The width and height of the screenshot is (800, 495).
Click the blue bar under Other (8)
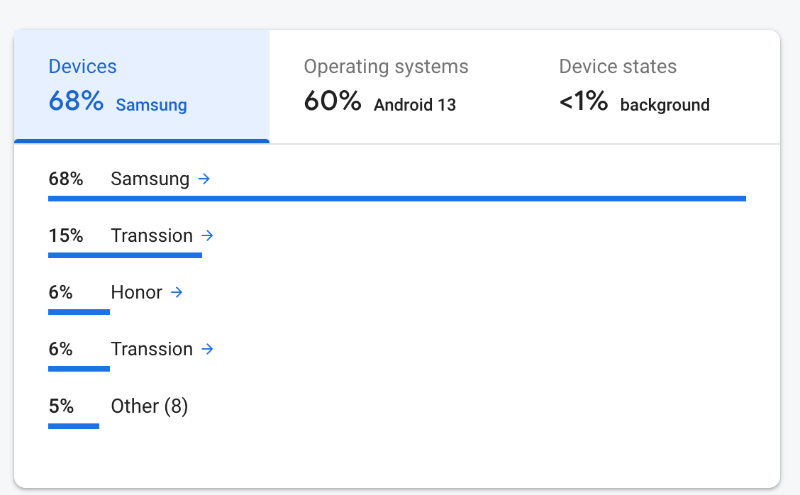click(x=73, y=426)
